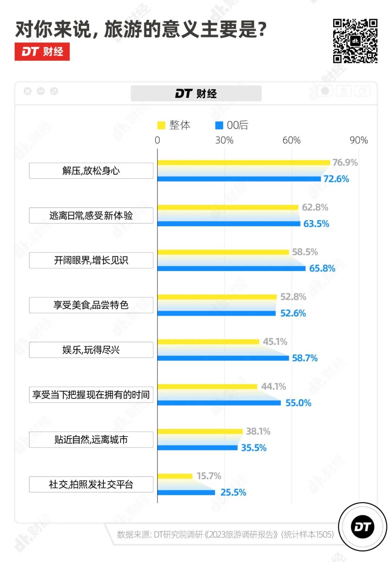The height and width of the screenshot is (562, 392).
Task: Select the 享受美食,品尝特色 label
Action: point(91,305)
